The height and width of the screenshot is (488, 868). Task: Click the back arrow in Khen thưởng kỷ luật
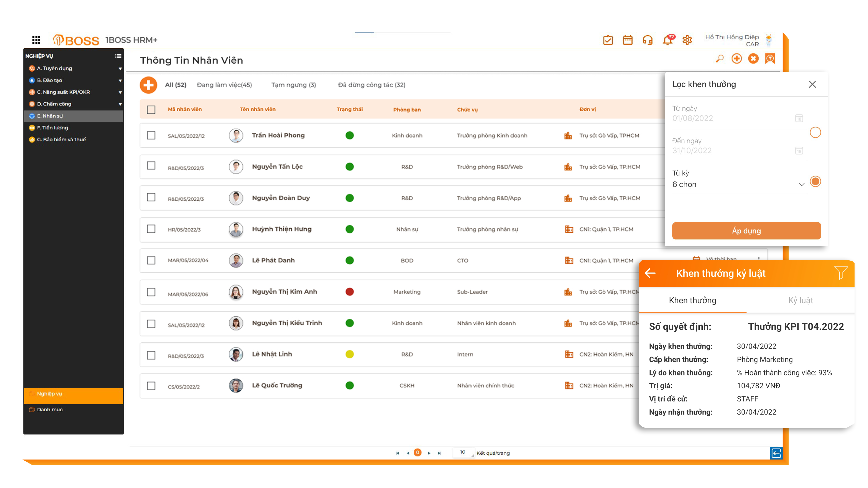(650, 273)
